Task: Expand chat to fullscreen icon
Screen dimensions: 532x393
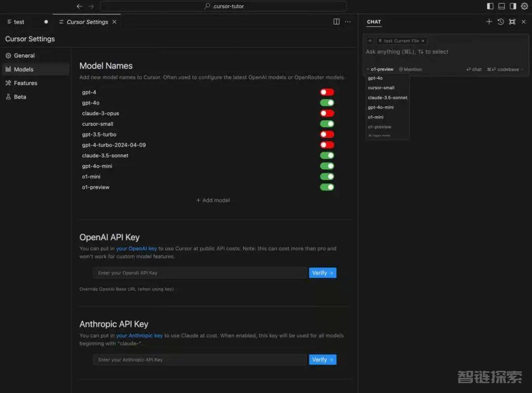Action: pos(512,22)
